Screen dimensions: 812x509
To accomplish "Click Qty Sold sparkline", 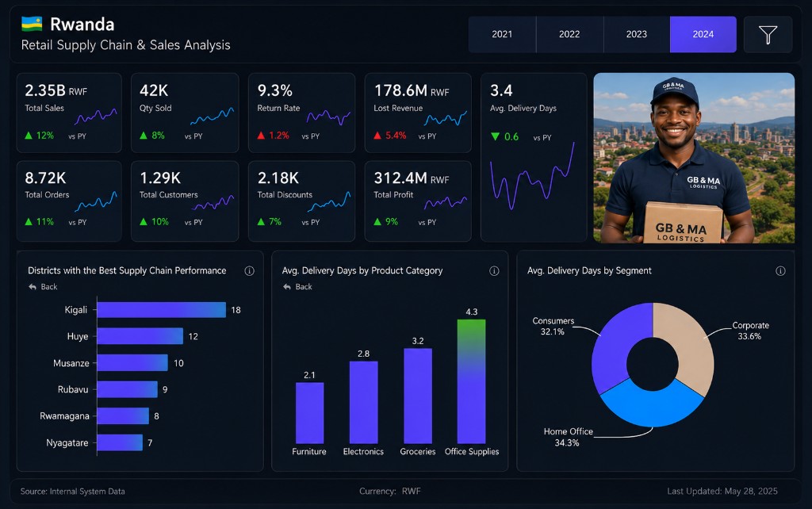I will tap(212, 117).
